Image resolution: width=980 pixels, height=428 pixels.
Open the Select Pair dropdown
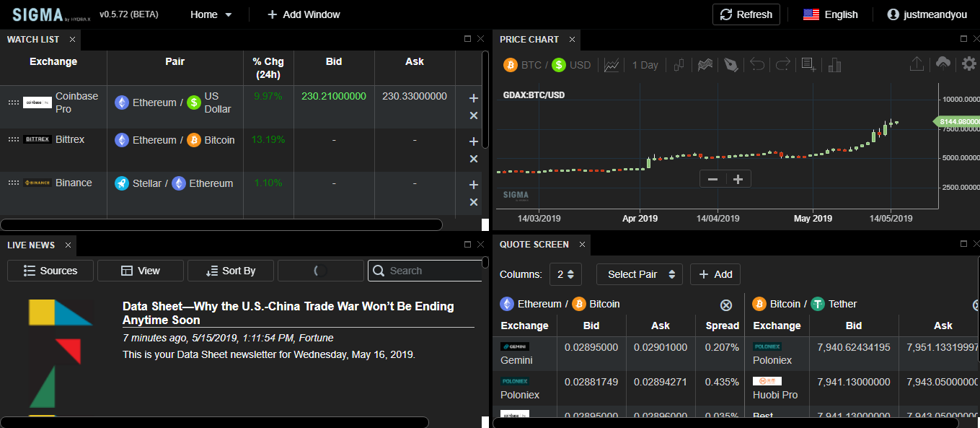639,274
